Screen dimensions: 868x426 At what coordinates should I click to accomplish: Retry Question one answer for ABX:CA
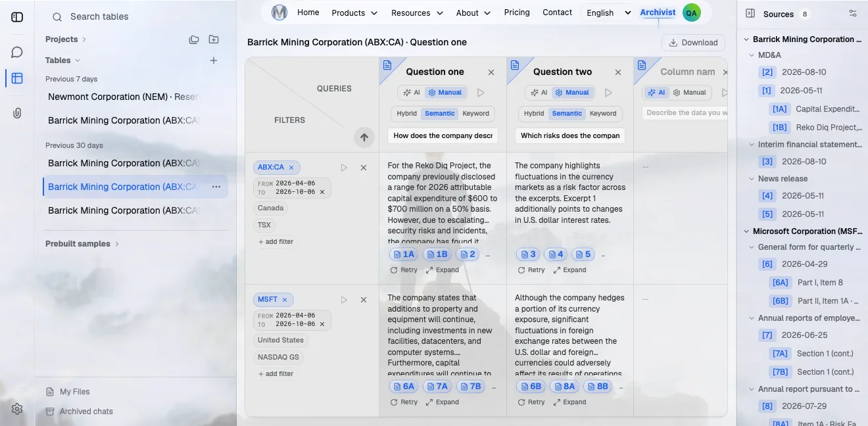(x=404, y=270)
